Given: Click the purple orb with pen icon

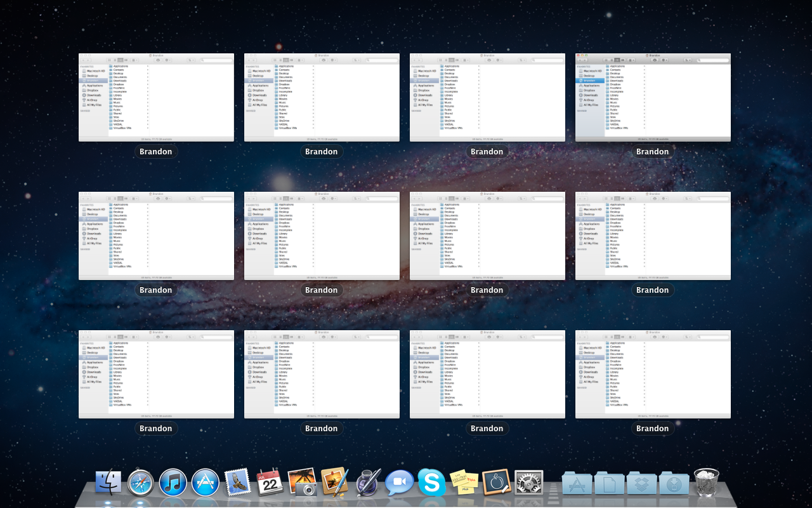Looking at the screenshot, I should point(367,483).
